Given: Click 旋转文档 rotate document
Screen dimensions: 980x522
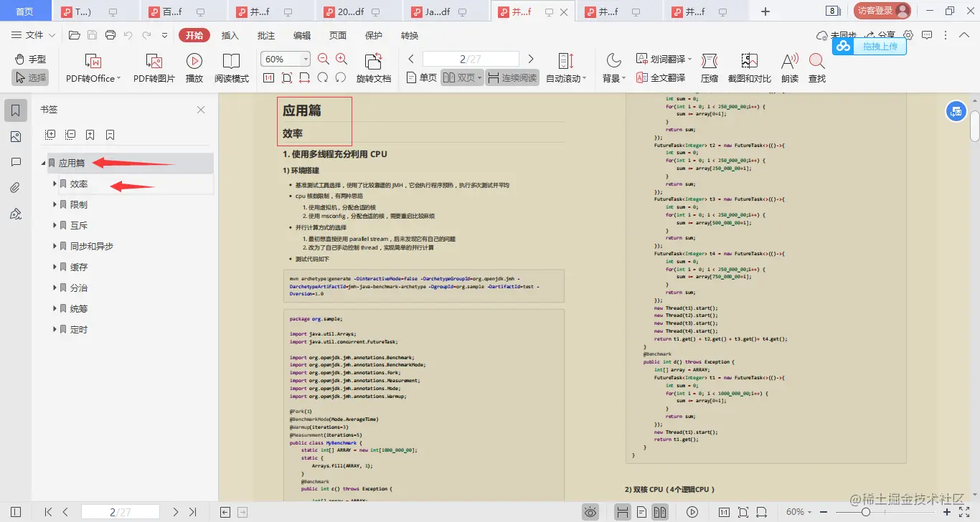Looking at the screenshot, I should tap(374, 69).
